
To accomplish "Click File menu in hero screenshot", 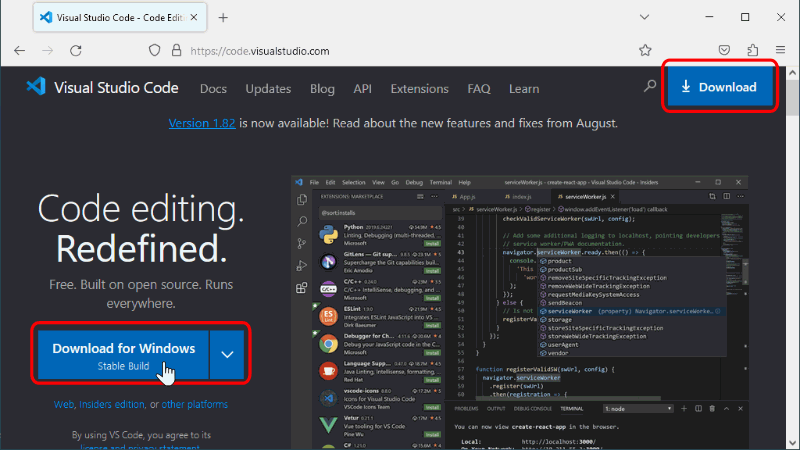I will point(314,183).
